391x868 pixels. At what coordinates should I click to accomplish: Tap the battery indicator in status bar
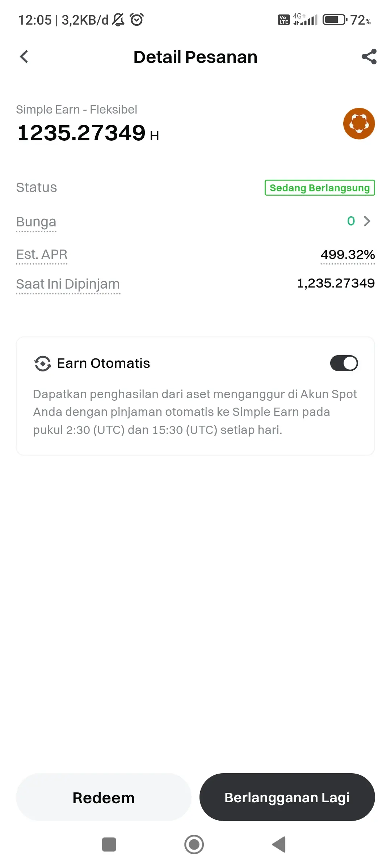coord(335,20)
